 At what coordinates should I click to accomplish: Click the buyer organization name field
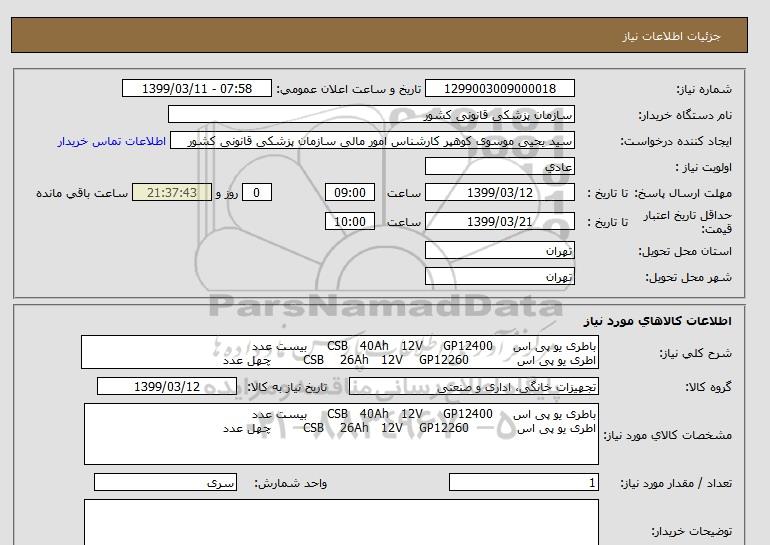coord(371,114)
